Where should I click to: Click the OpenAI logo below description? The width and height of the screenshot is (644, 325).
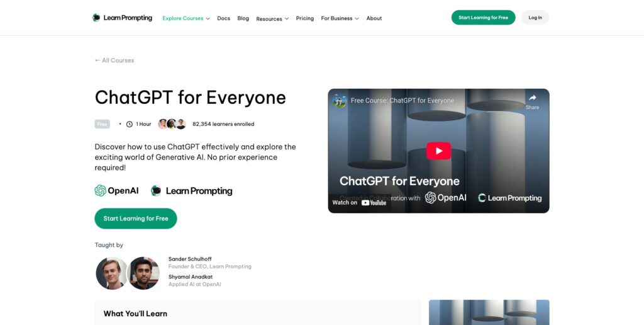click(116, 190)
